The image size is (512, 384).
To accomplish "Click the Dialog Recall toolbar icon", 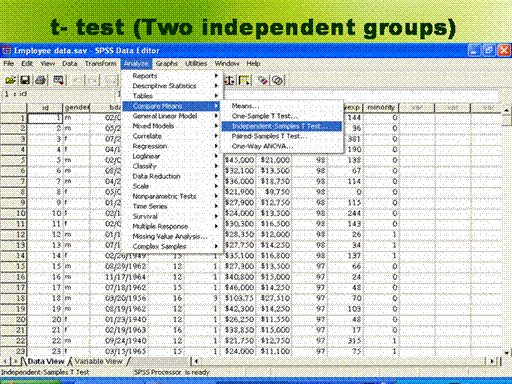I will (x=59, y=80).
